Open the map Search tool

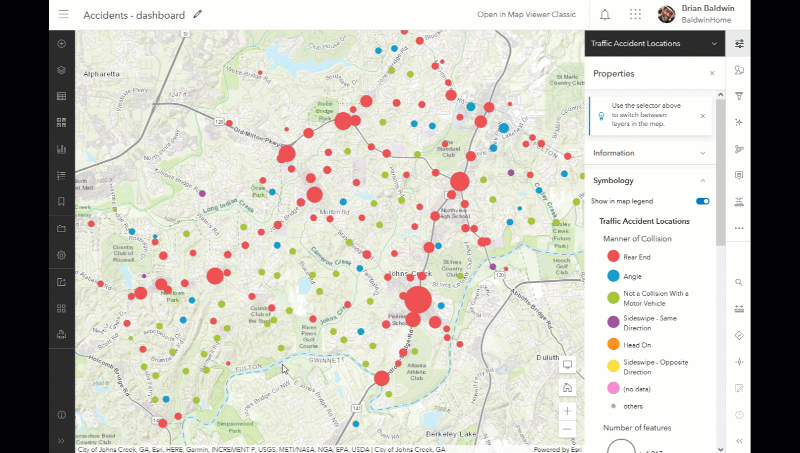point(739,282)
